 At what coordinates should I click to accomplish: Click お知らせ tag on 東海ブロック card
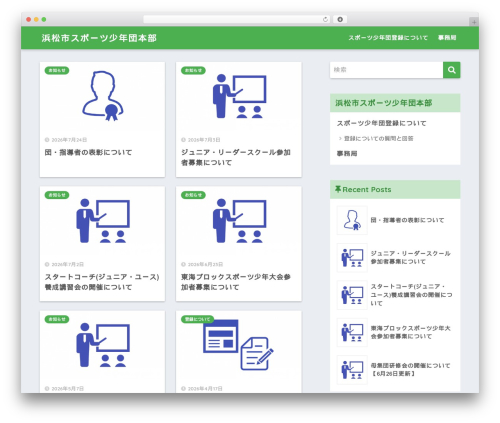click(193, 195)
